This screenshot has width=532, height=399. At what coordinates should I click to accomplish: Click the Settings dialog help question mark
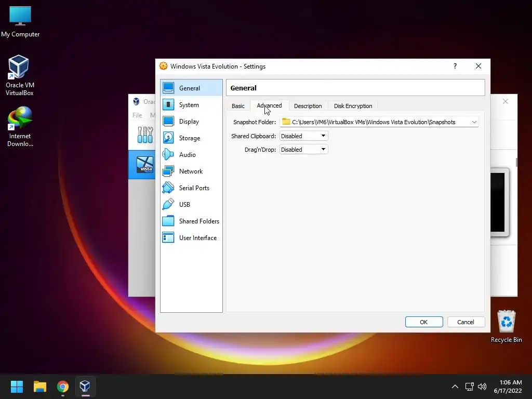(455, 66)
